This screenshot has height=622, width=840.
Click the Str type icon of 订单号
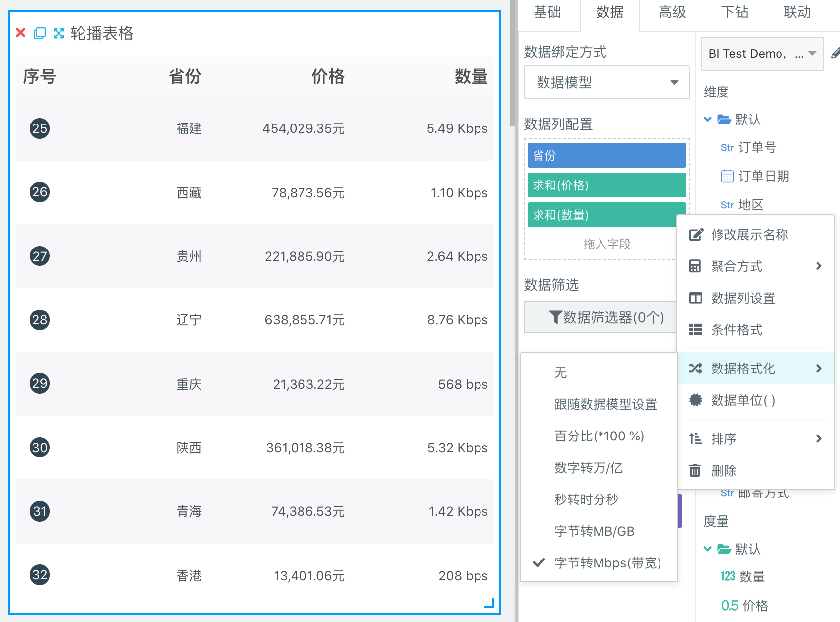pyautogui.click(x=727, y=147)
